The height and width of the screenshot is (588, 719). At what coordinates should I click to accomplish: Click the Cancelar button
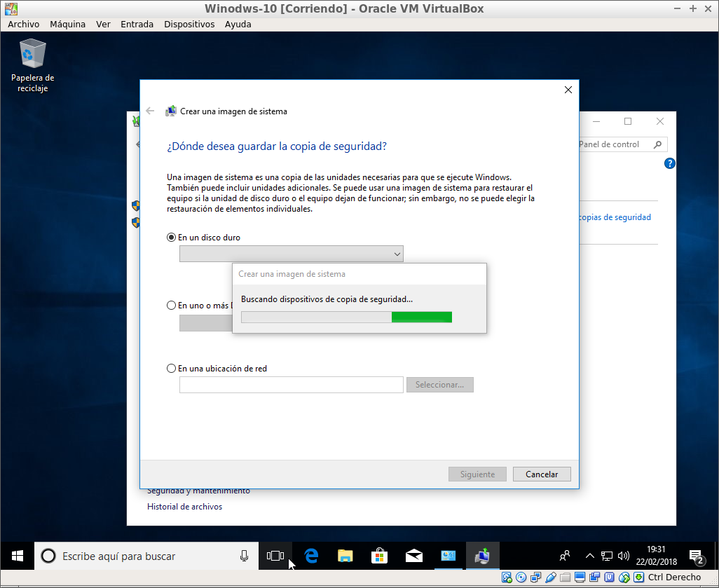pos(541,474)
